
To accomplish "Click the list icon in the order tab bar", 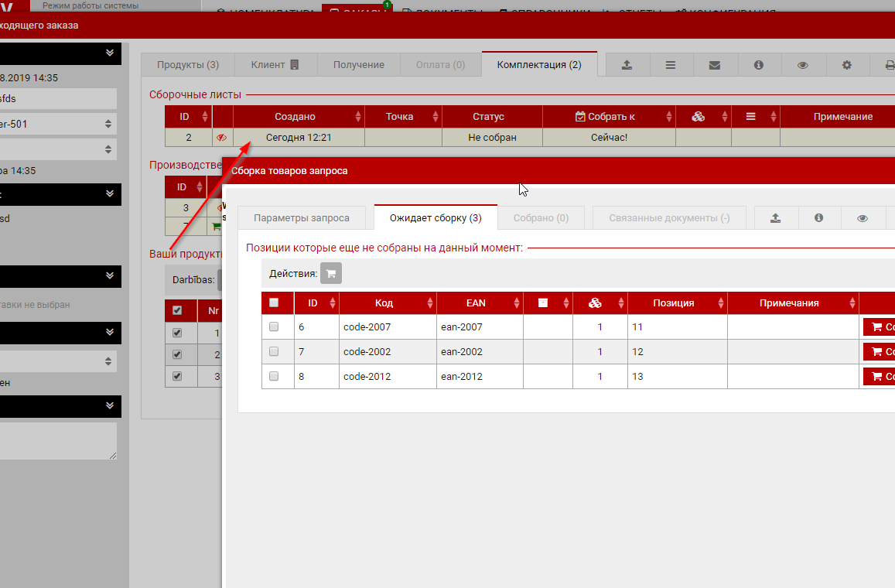I will point(671,65).
